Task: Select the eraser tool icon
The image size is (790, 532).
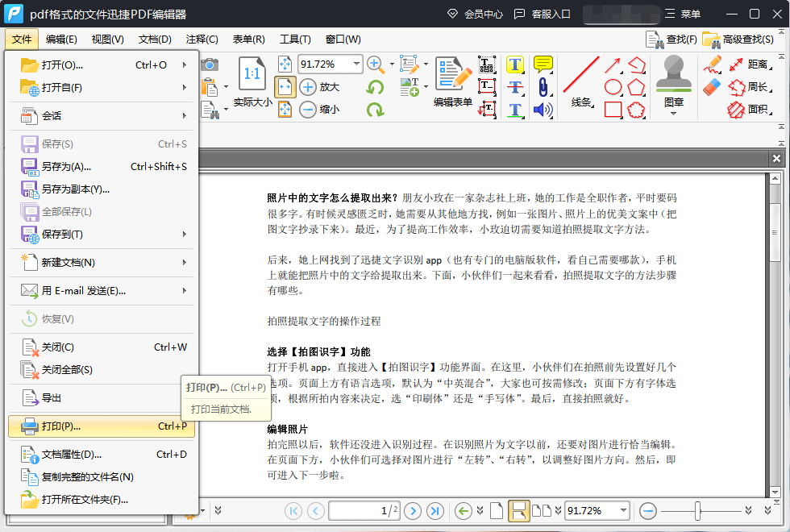Action: click(x=712, y=86)
